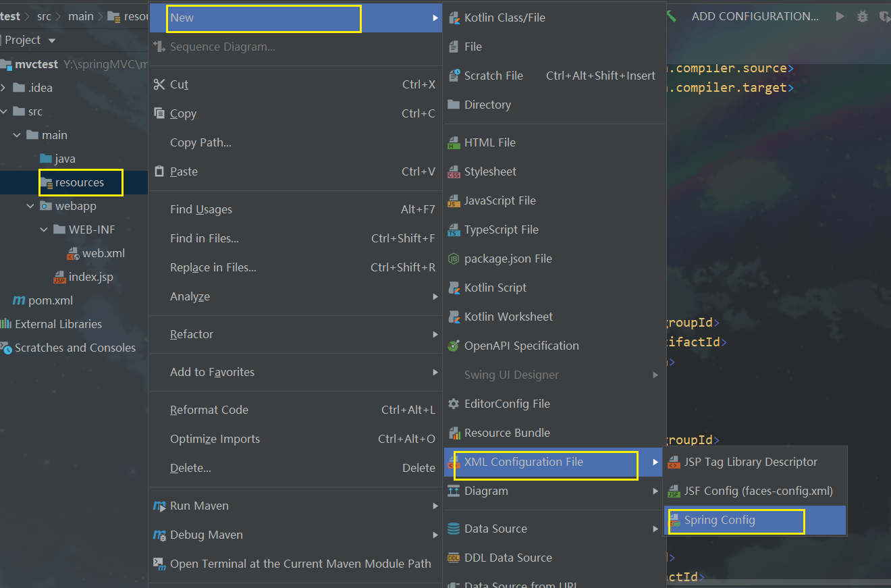The height and width of the screenshot is (588, 891).
Task: Click the Run triangle in toolbar
Action: [x=840, y=16]
